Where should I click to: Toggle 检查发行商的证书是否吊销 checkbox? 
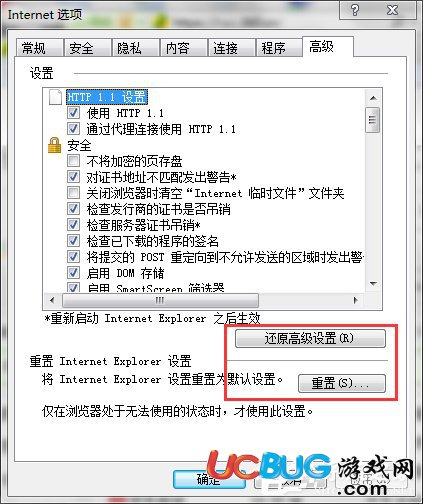(x=73, y=209)
